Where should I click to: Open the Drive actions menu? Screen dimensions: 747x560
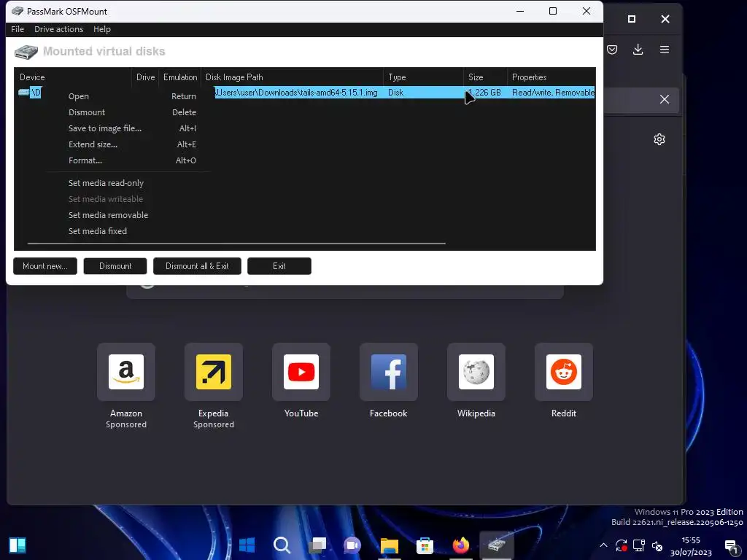(58, 29)
